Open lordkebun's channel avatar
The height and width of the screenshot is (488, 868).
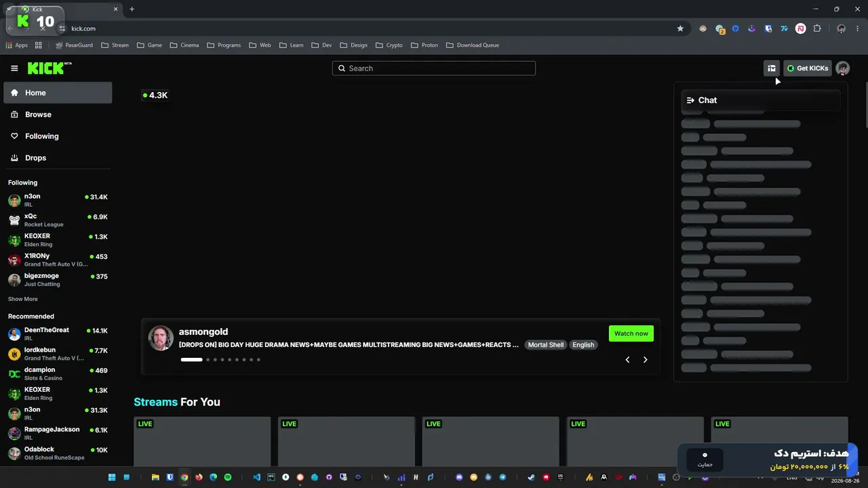click(14, 354)
